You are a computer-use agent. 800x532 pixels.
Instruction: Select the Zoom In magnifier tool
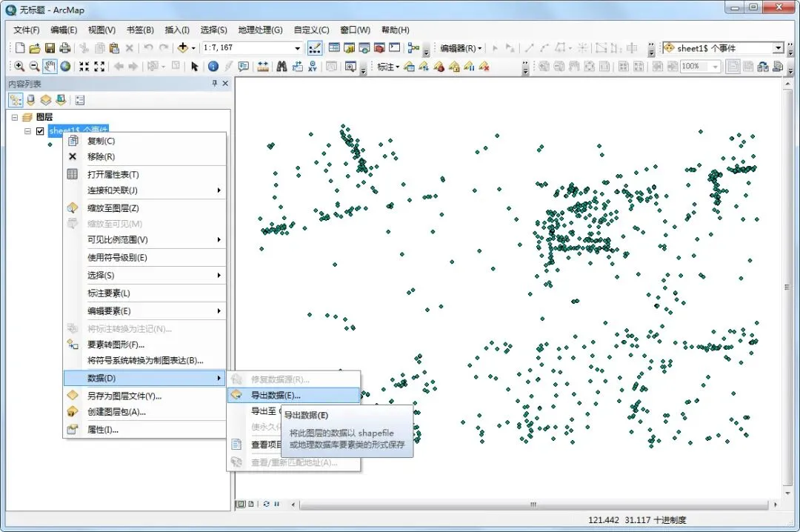19,67
